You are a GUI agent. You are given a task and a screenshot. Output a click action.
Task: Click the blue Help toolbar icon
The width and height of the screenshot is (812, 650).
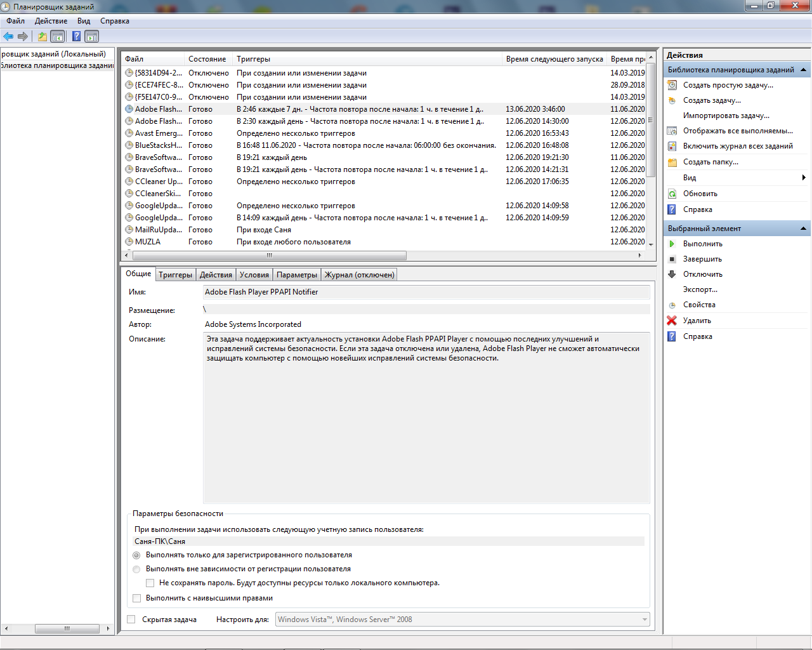coord(76,36)
